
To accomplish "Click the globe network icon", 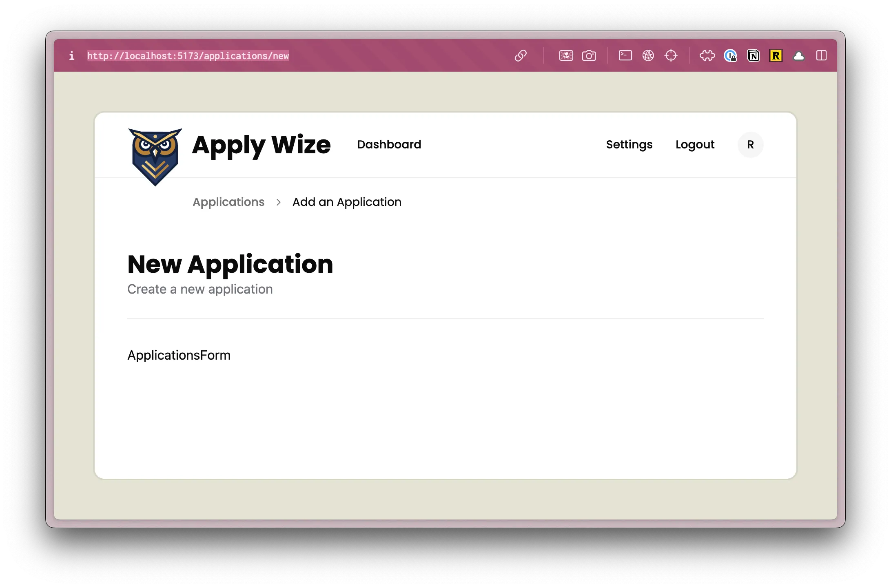I will pos(648,55).
